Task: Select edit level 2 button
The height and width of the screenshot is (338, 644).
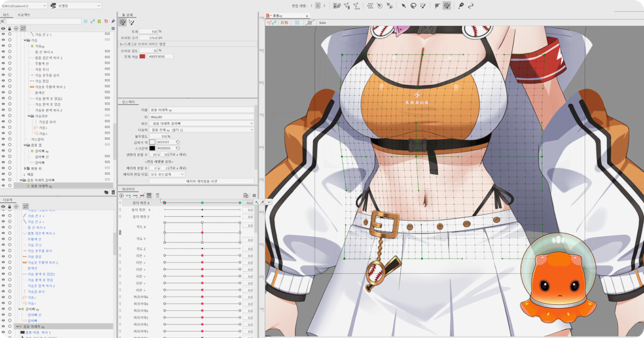Action: click(317, 5)
